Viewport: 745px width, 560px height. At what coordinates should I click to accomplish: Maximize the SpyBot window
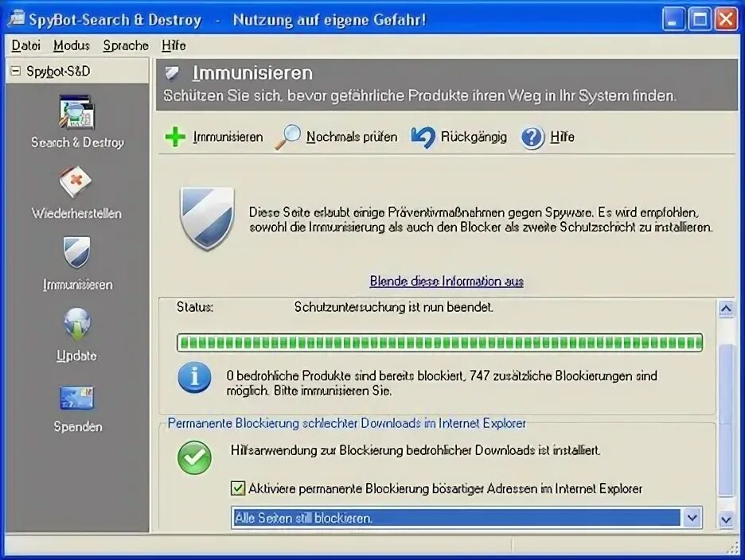700,19
